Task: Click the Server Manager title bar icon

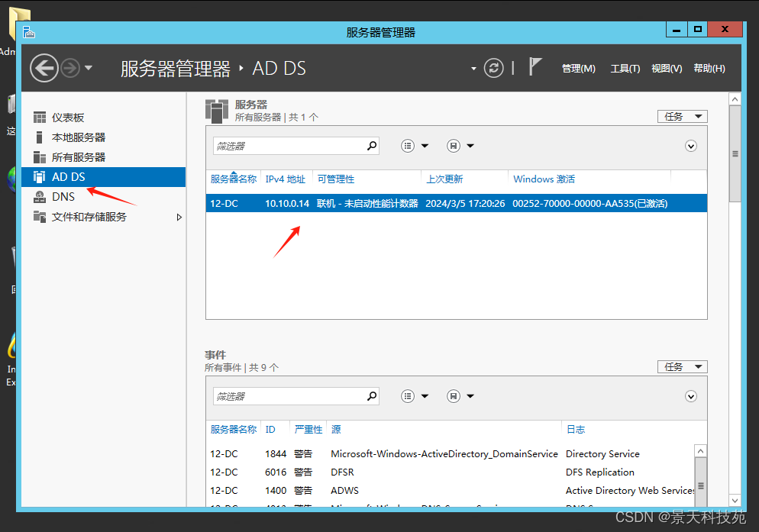Action: pos(28,32)
